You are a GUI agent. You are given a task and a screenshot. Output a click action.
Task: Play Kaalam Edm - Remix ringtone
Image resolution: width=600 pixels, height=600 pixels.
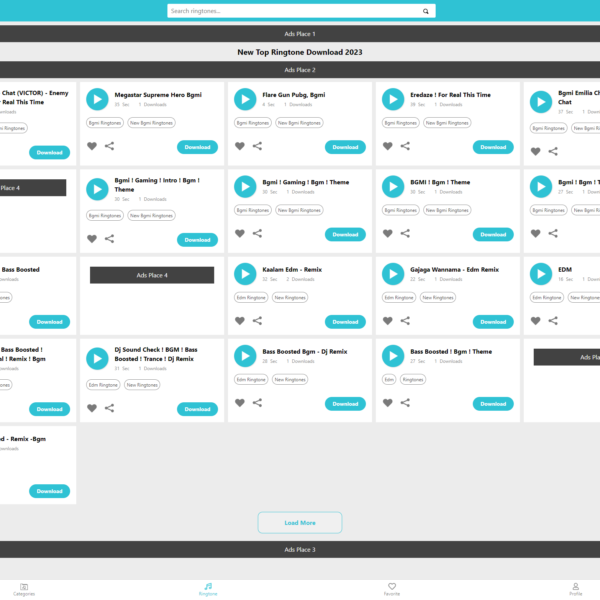pos(245,274)
